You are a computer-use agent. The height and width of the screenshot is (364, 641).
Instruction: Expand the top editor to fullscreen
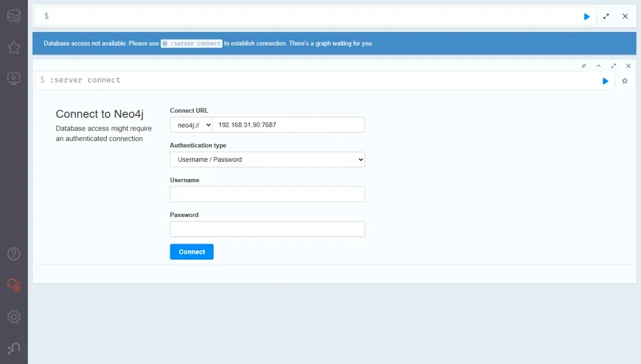click(606, 17)
